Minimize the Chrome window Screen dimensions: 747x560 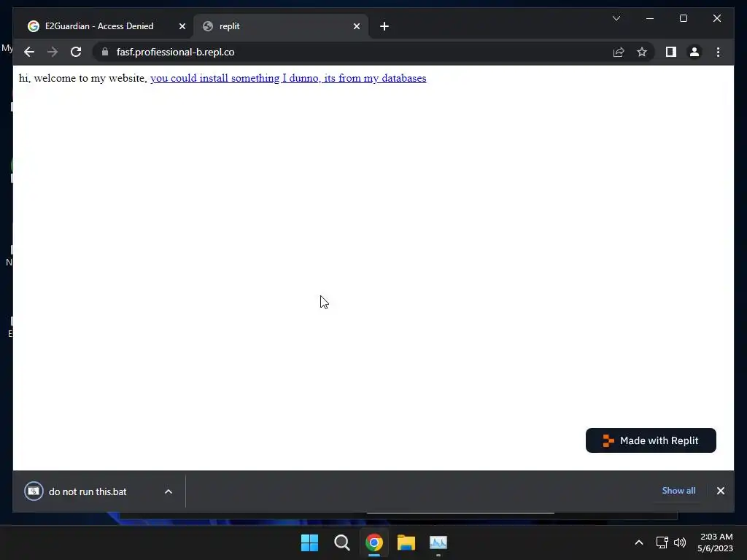pos(650,18)
